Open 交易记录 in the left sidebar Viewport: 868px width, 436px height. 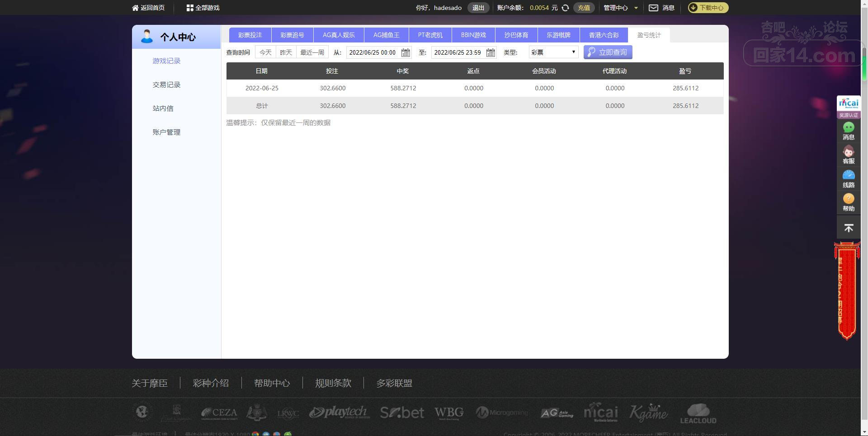pyautogui.click(x=166, y=85)
